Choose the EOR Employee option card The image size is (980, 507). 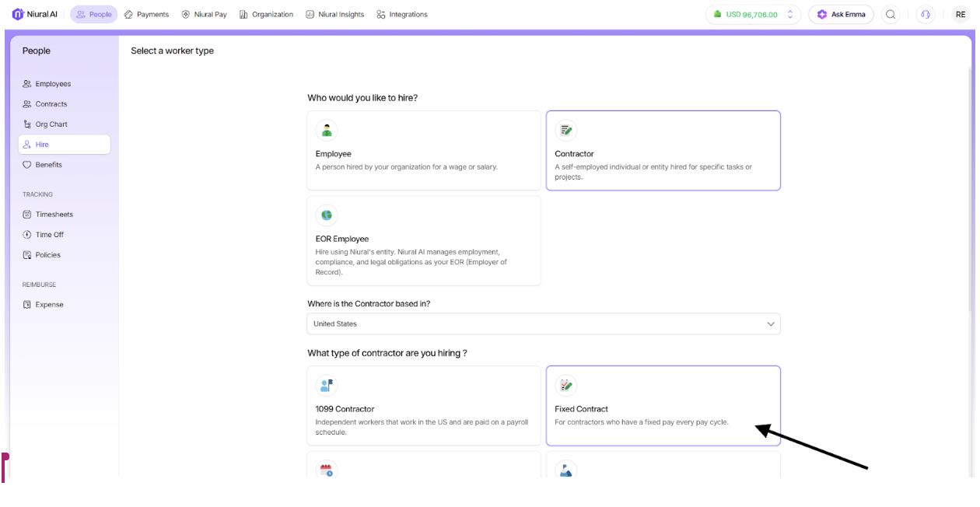[x=423, y=240]
